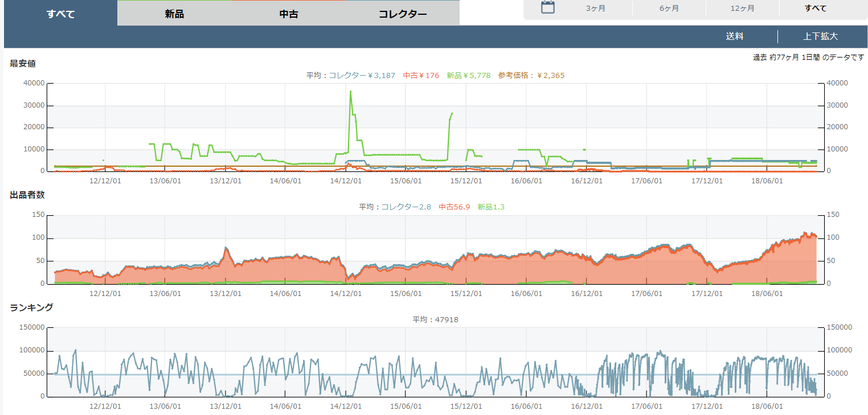
Task: Select the コレクター tab
Action: [x=403, y=14]
